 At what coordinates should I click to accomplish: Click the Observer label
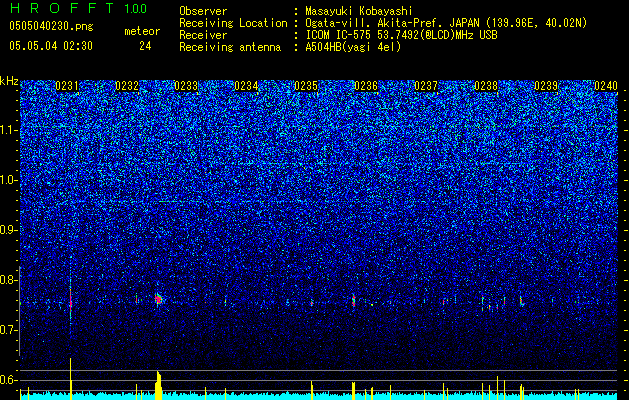point(203,11)
